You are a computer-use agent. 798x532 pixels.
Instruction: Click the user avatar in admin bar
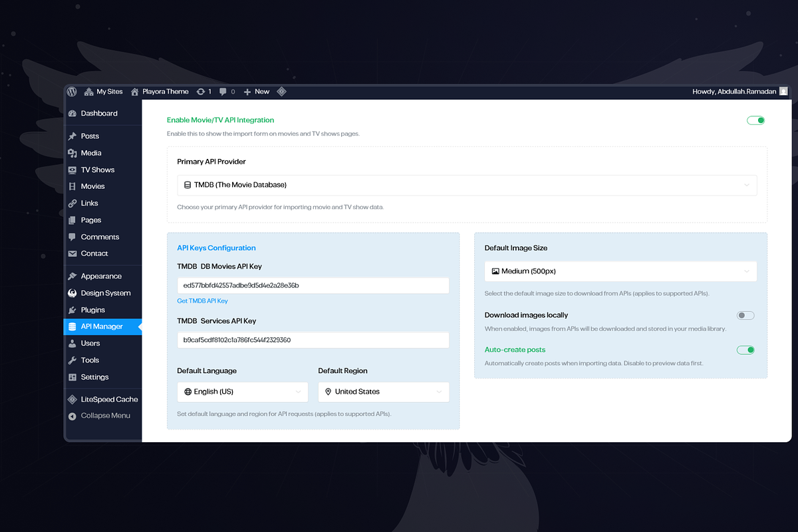pos(783,92)
